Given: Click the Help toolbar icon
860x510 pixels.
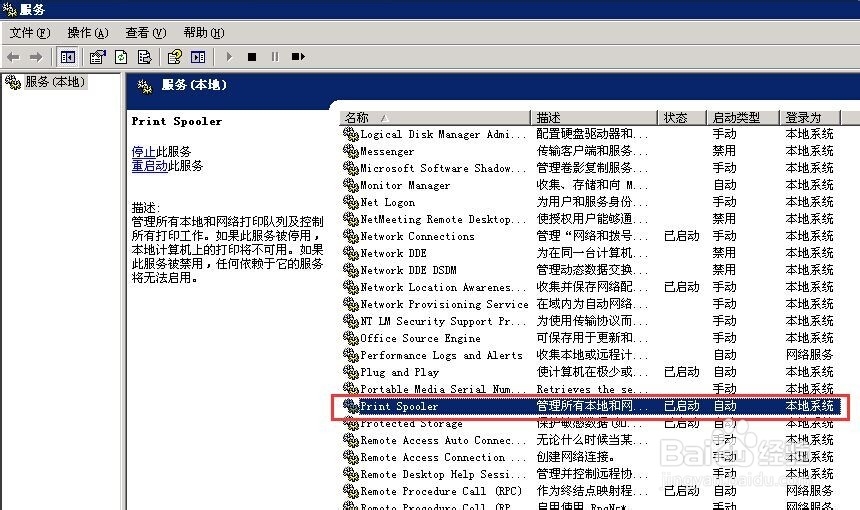Looking at the screenshot, I should click(x=174, y=57).
